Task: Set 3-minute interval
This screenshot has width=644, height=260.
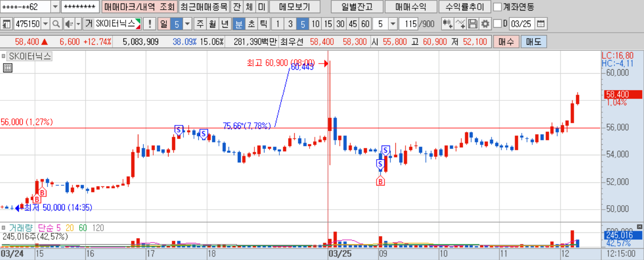Action: coord(290,24)
